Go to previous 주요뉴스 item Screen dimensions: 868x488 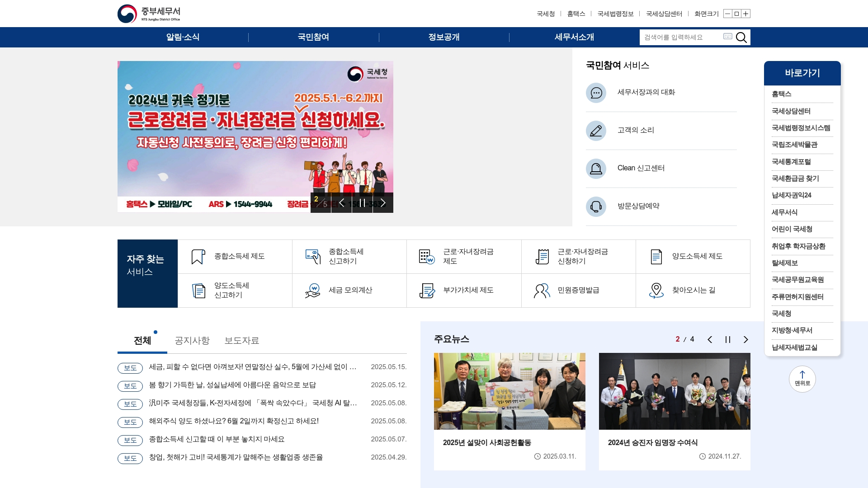(710, 339)
